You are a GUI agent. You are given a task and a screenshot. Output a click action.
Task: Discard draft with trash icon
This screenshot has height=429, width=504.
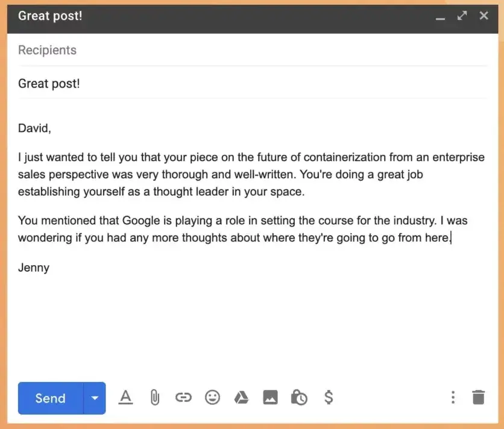[478, 398]
